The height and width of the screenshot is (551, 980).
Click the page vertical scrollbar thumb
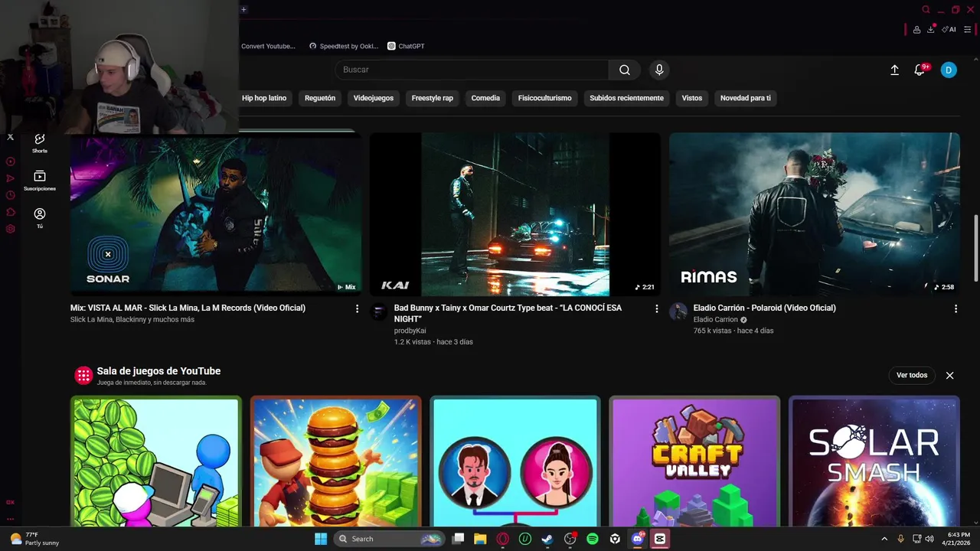[975, 249]
